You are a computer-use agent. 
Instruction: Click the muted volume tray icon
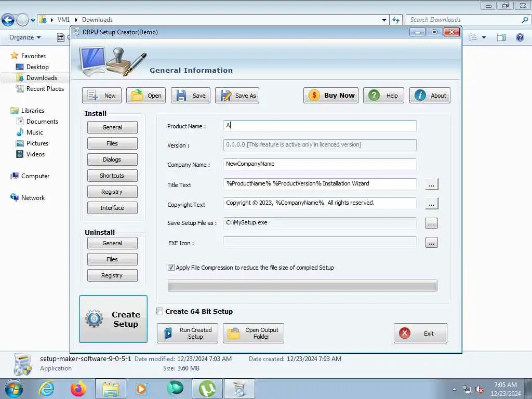coord(480,389)
